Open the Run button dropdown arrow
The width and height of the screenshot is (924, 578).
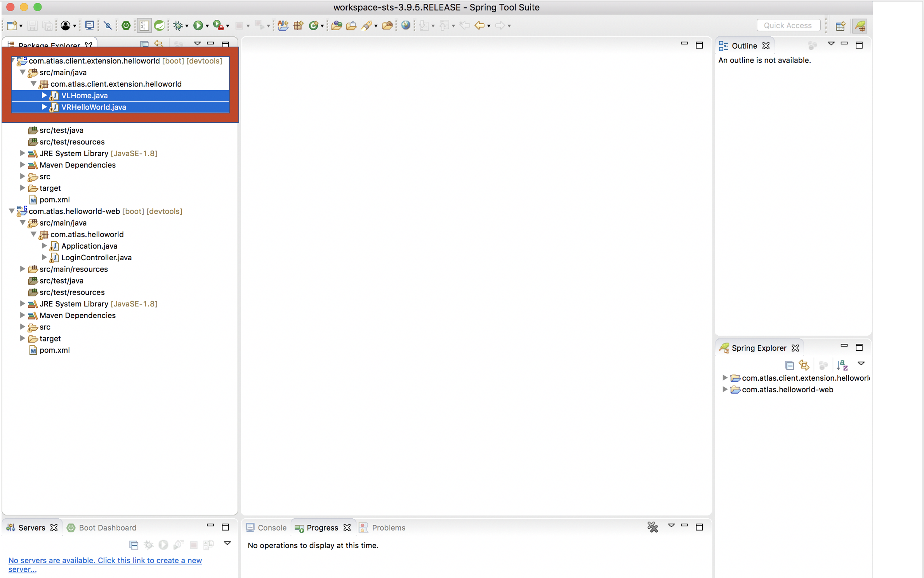(x=207, y=26)
